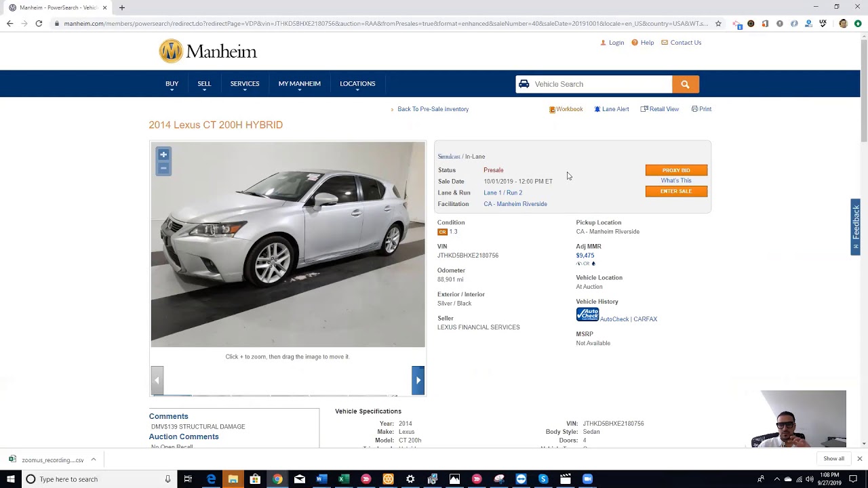868x488 pixels.
Task: Open Word from the taskbar
Action: click(x=321, y=479)
